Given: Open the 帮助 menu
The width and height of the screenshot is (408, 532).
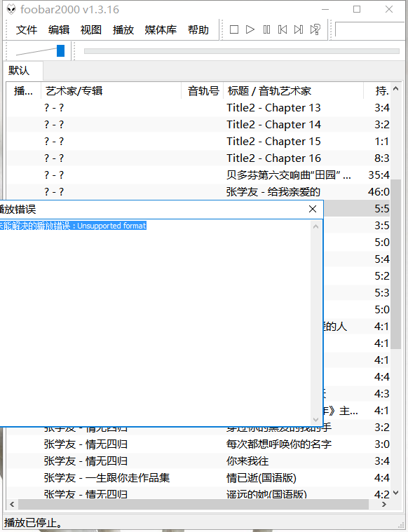Looking at the screenshot, I should [x=198, y=30].
